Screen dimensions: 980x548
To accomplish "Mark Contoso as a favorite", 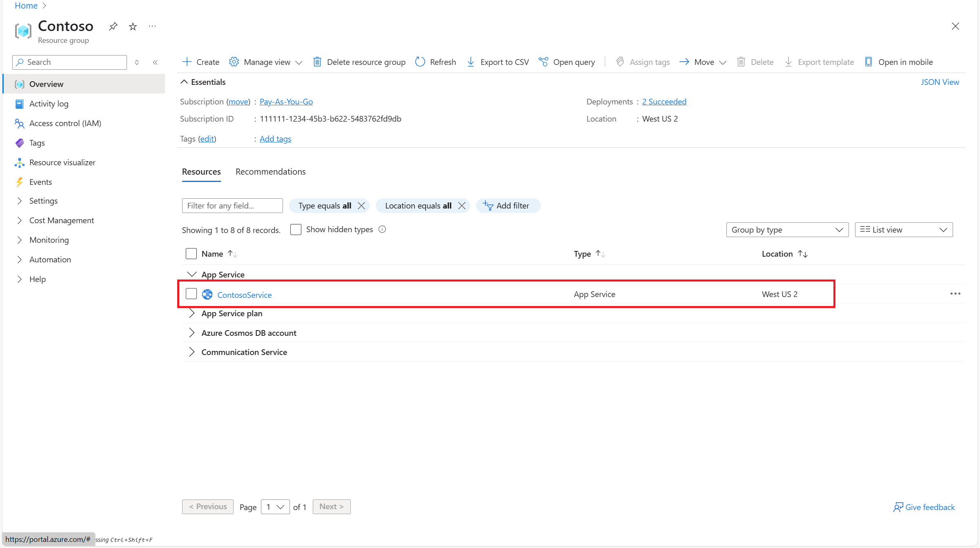I will 132,26.
